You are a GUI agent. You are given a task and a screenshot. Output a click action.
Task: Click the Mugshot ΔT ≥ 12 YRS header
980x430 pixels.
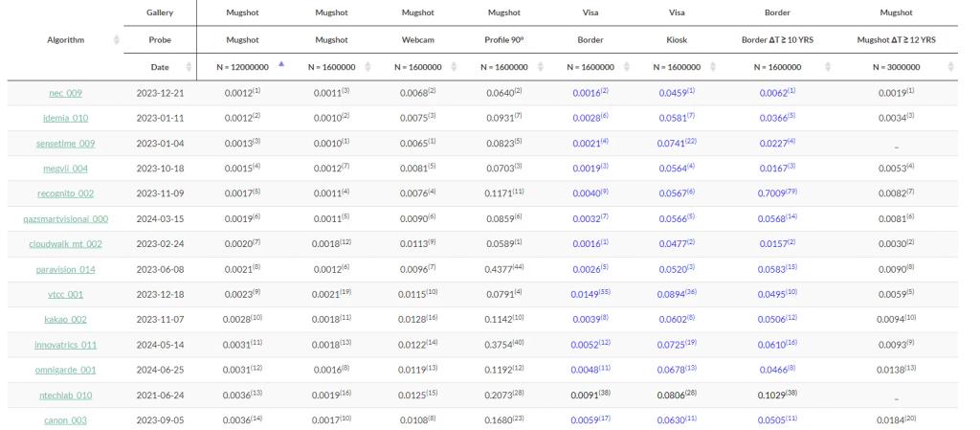coord(896,40)
